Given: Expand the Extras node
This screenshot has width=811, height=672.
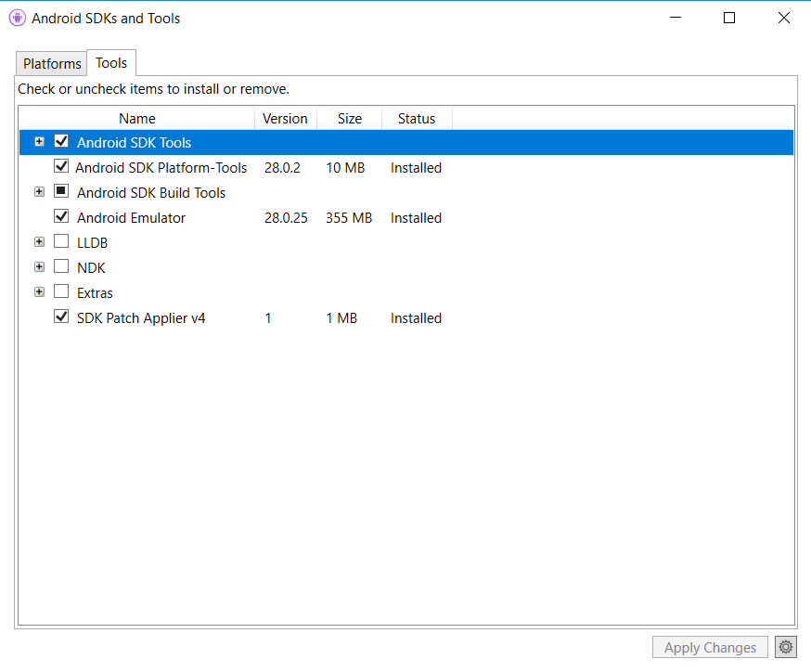Looking at the screenshot, I should 39,291.
